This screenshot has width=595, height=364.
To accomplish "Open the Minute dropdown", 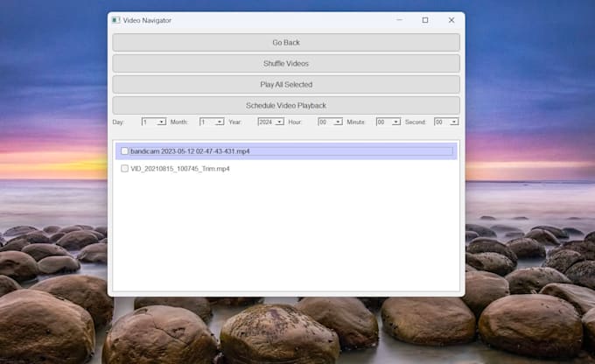I will [x=388, y=122].
